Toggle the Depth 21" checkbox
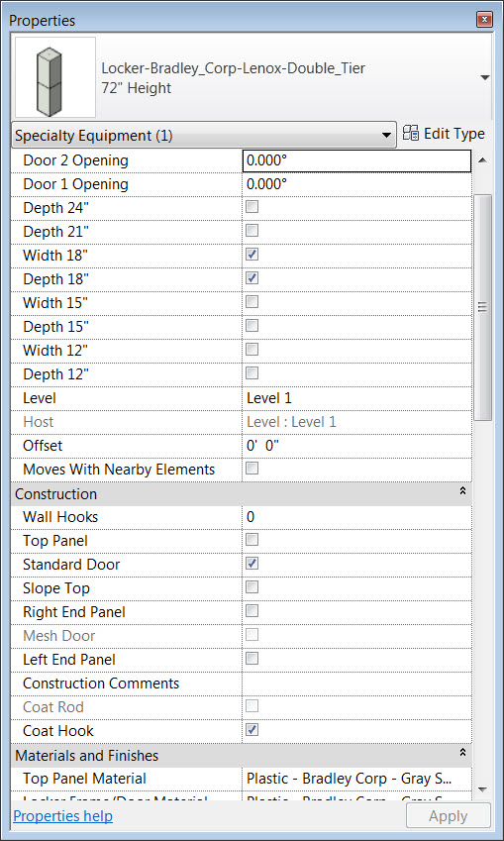This screenshot has height=841, width=504. [252, 231]
